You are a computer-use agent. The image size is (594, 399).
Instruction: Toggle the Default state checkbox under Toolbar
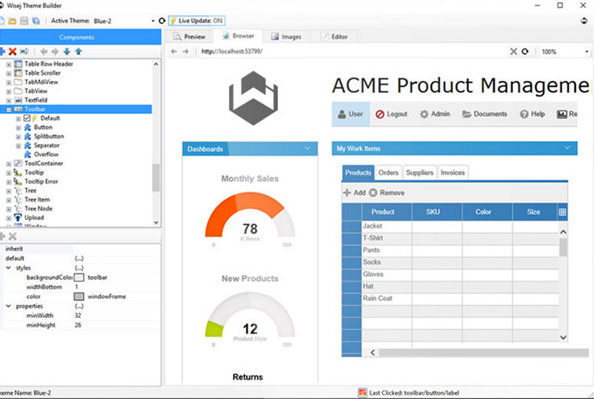(27, 118)
